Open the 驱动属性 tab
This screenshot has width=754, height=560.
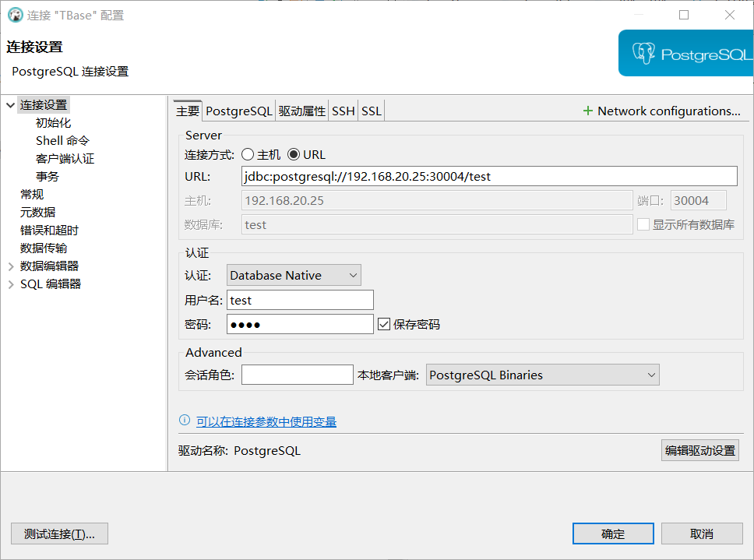click(x=301, y=111)
